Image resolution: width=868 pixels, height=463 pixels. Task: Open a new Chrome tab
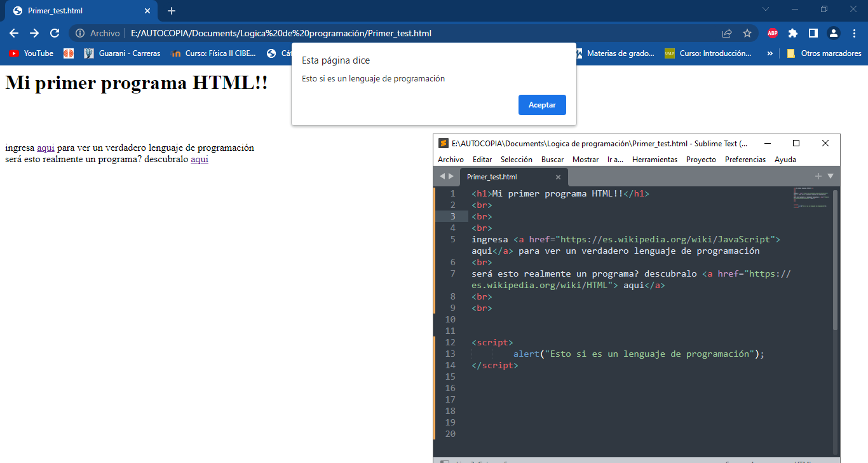(172, 11)
